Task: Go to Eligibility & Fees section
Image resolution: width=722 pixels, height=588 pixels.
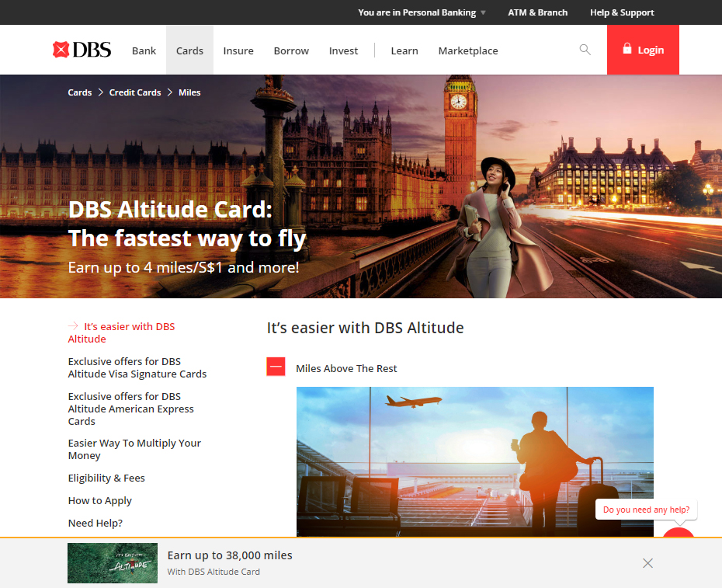Action: pyautogui.click(x=106, y=478)
